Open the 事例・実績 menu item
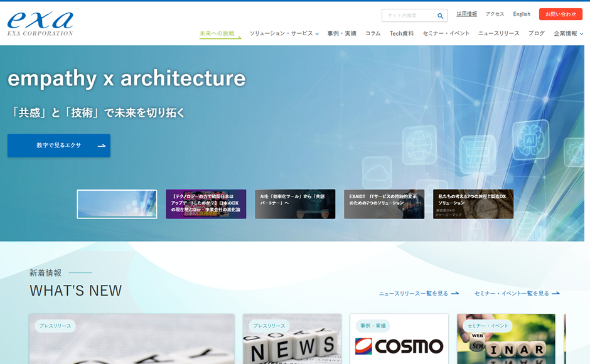 point(341,33)
